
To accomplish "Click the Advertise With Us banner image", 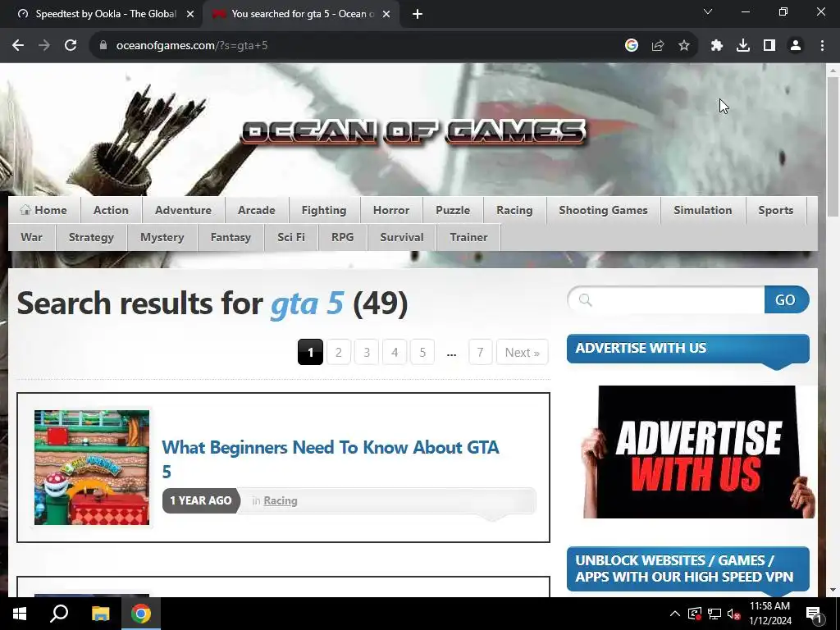I will click(x=698, y=452).
